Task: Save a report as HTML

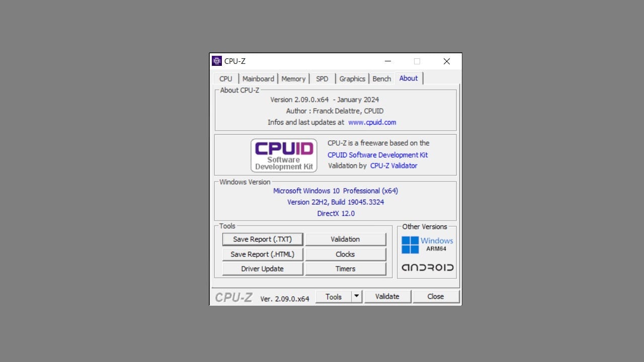Action: pyautogui.click(x=262, y=254)
